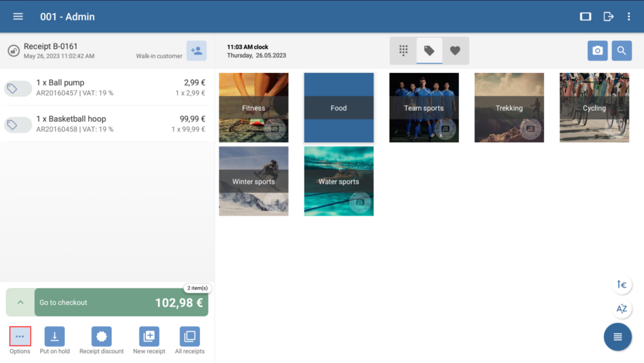Image resolution: width=644 pixels, height=363 pixels.
Task: Click the logout icon in header
Action: click(608, 16)
